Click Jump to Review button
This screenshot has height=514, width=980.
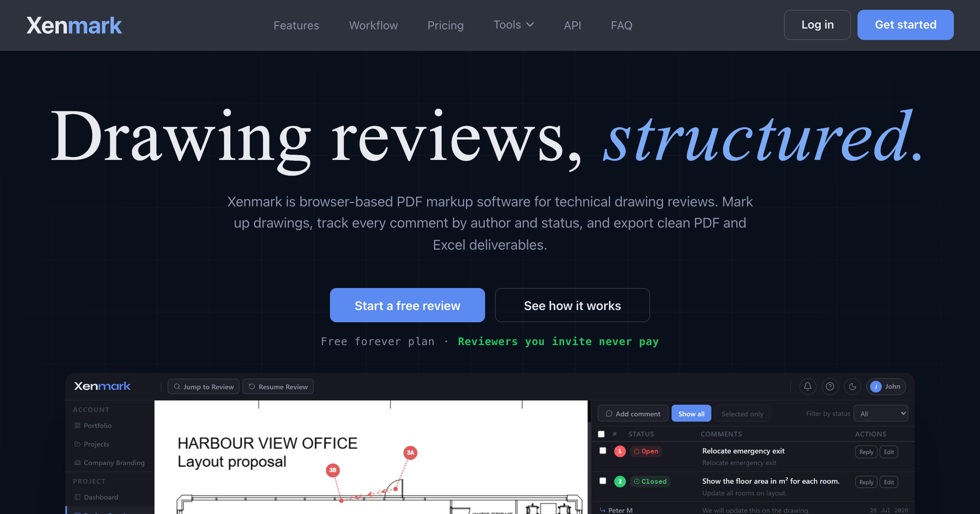pyautogui.click(x=204, y=386)
